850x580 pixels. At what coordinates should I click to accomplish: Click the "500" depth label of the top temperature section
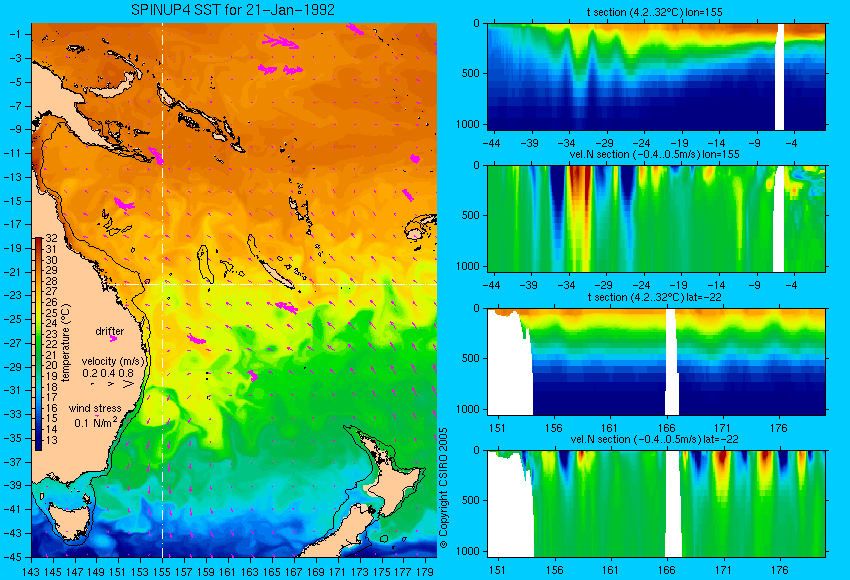471,74
